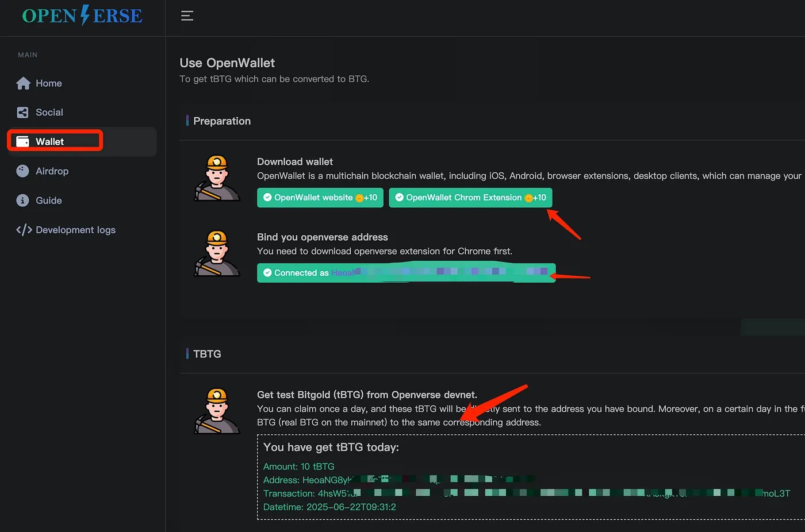Click the Connected as address button

coord(406,272)
